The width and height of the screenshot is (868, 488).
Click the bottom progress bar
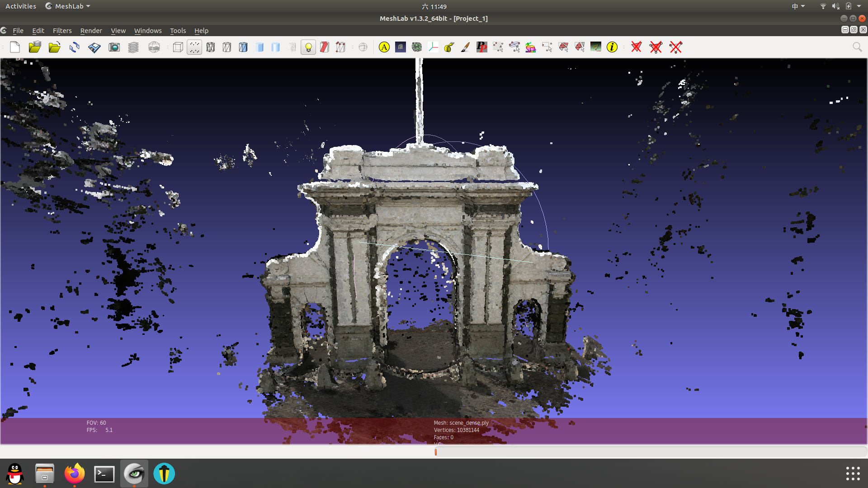(x=650, y=452)
